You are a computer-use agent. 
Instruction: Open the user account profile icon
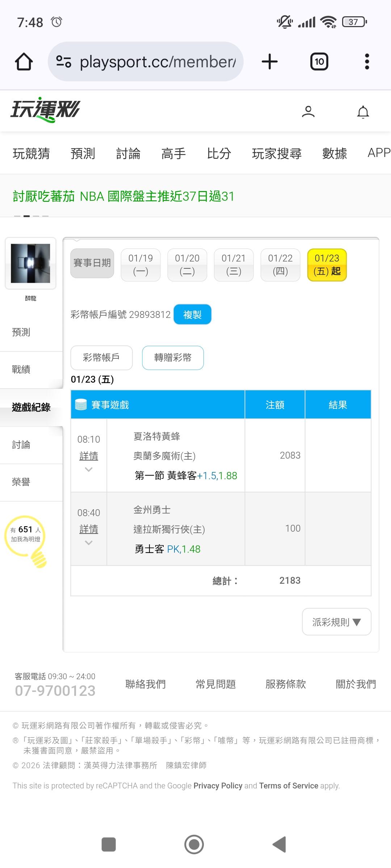308,112
